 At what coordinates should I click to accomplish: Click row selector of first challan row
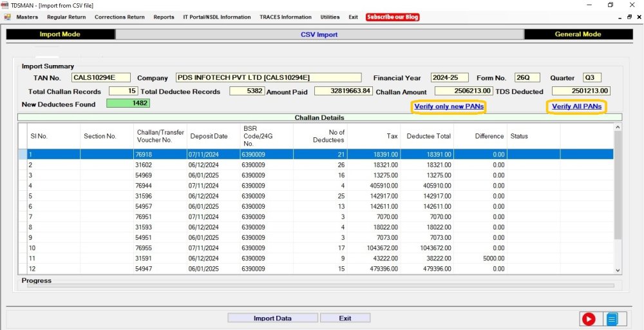(23, 154)
